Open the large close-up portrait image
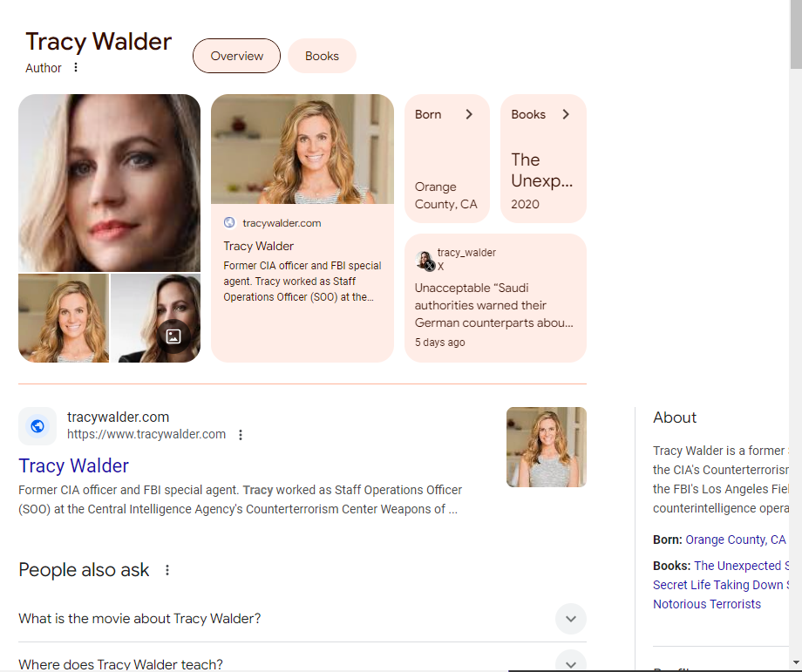Screen dimensions: 802x672 point(110,182)
